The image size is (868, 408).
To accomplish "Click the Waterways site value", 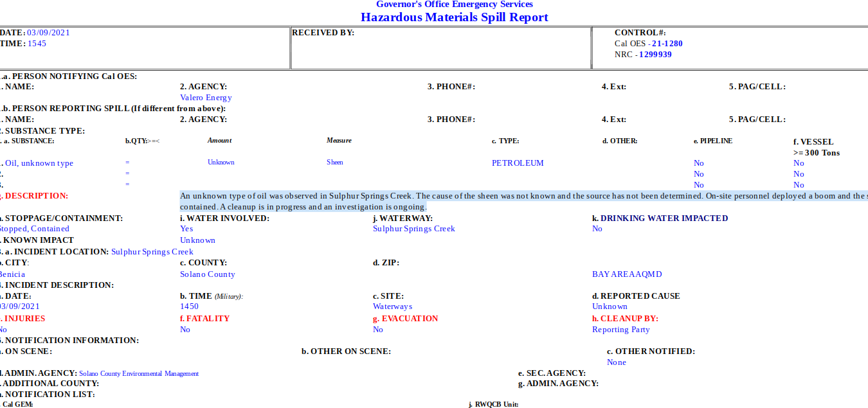I will tap(392, 306).
